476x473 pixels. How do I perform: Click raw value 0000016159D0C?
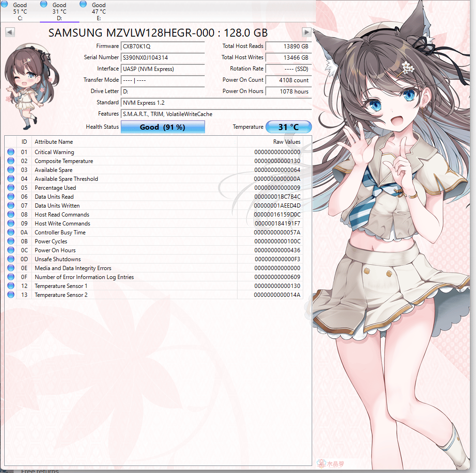click(277, 215)
